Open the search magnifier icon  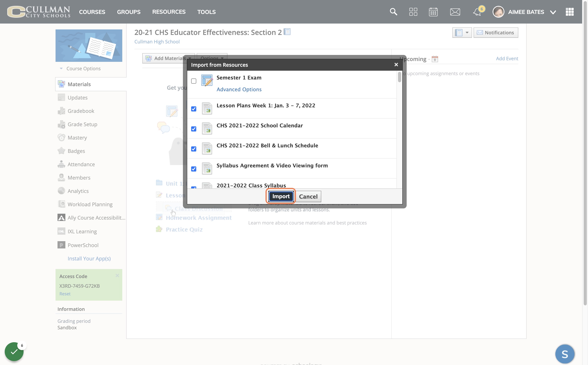(394, 12)
